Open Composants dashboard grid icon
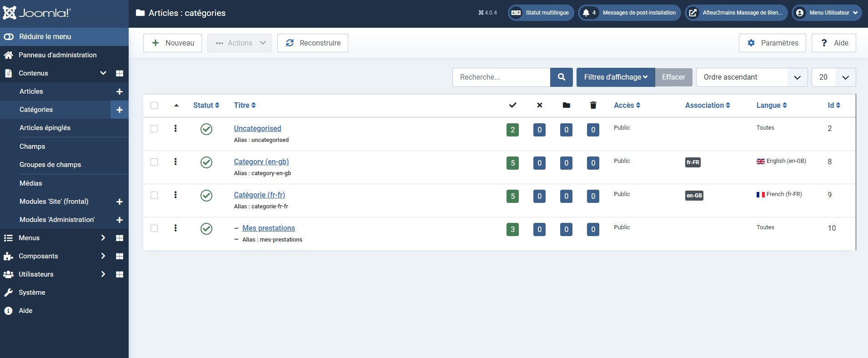The height and width of the screenshot is (358, 868). 120,256
